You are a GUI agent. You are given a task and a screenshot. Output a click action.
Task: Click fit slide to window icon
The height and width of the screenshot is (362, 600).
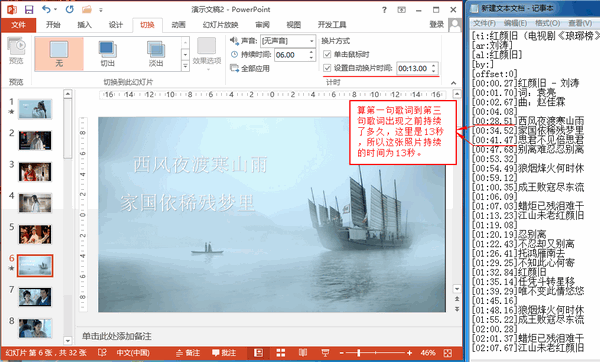coord(448,353)
